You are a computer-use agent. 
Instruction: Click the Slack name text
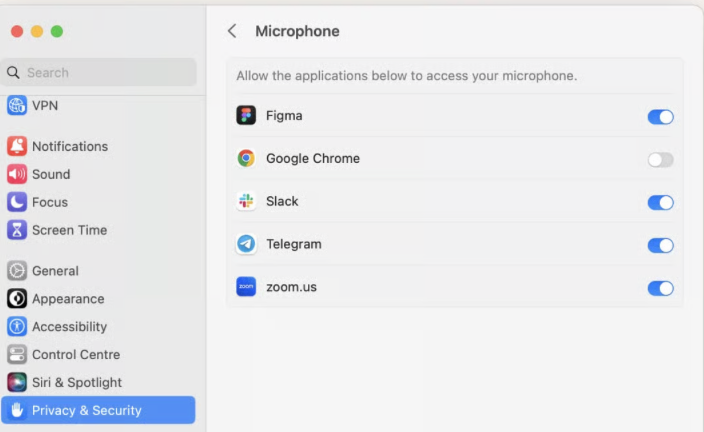coord(282,201)
